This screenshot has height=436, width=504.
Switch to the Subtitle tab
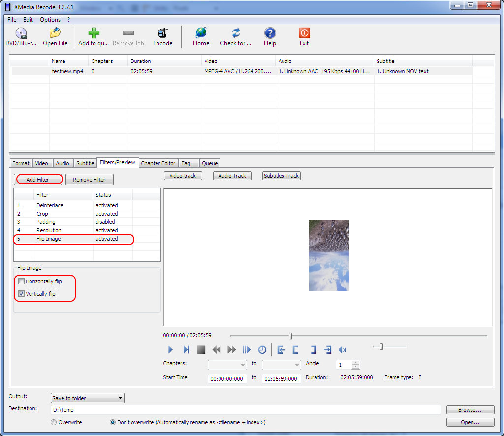pos(85,163)
